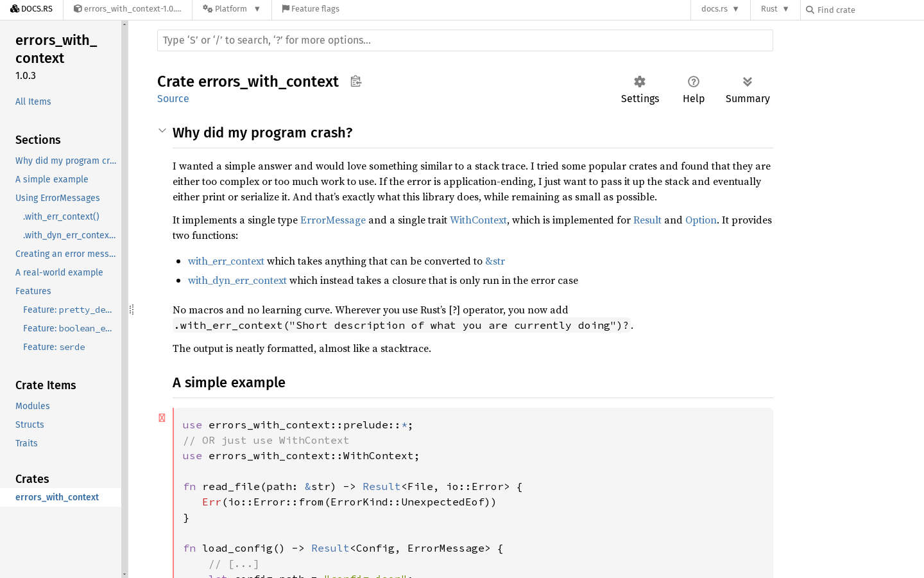This screenshot has width=924, height=578.
Task: Click Result link in read_file signature
Action: [x=381, y=486]
